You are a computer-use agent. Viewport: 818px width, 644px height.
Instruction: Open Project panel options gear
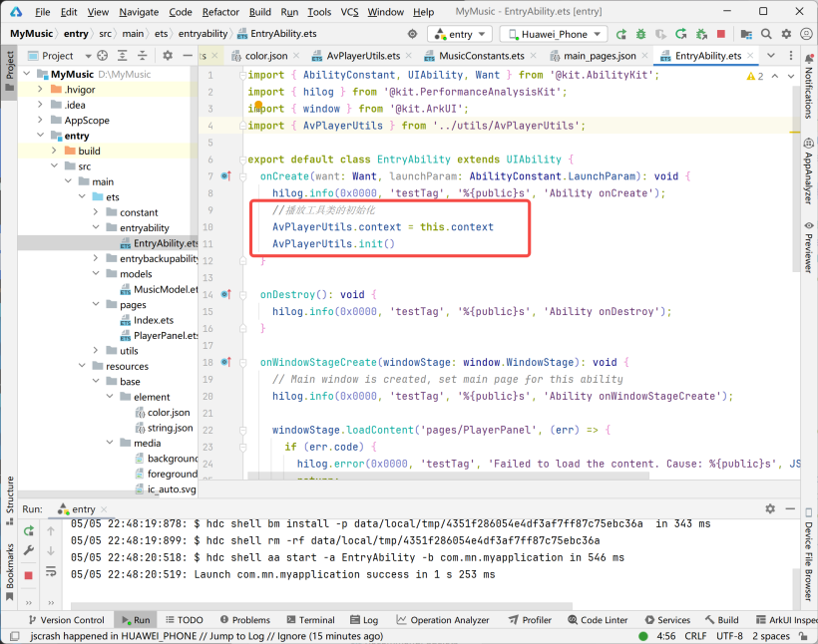pyautogui.click(x=168, y=55)
